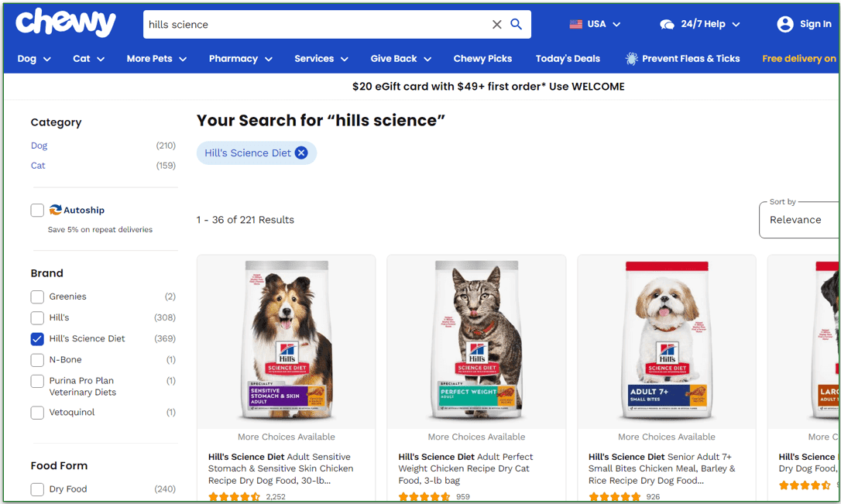
Task: Enable the Autoship checkbox
Action: coord(36,210)
